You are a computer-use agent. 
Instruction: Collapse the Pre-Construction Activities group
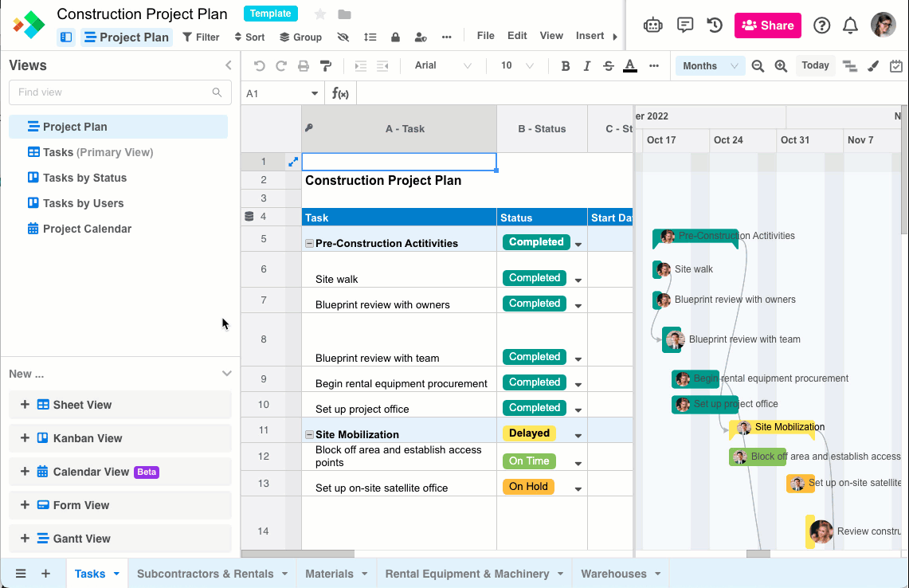308,241
